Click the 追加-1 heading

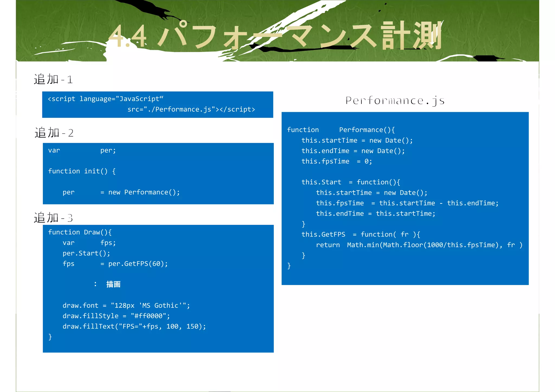click(x=53, y=79)
